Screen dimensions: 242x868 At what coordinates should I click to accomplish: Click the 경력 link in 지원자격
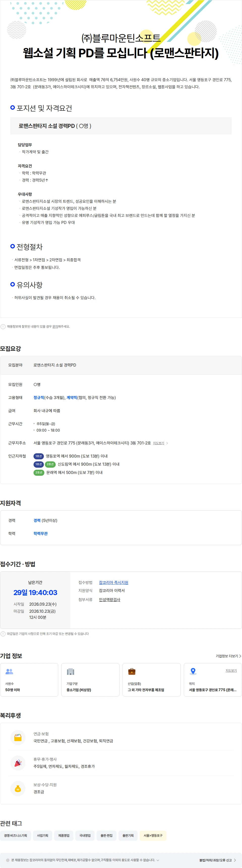pos(37,521)
